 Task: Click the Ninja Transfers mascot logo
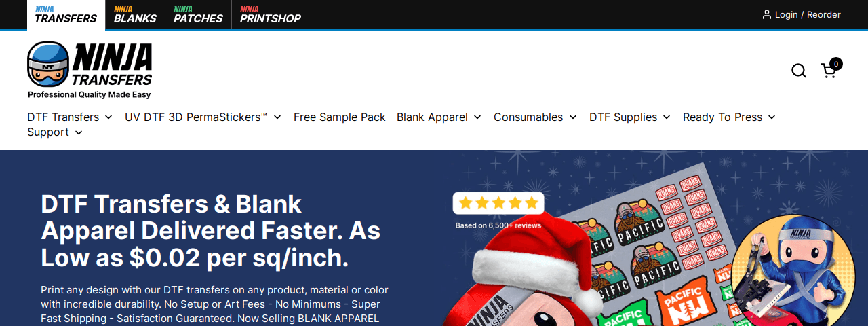tap(90, 71)
